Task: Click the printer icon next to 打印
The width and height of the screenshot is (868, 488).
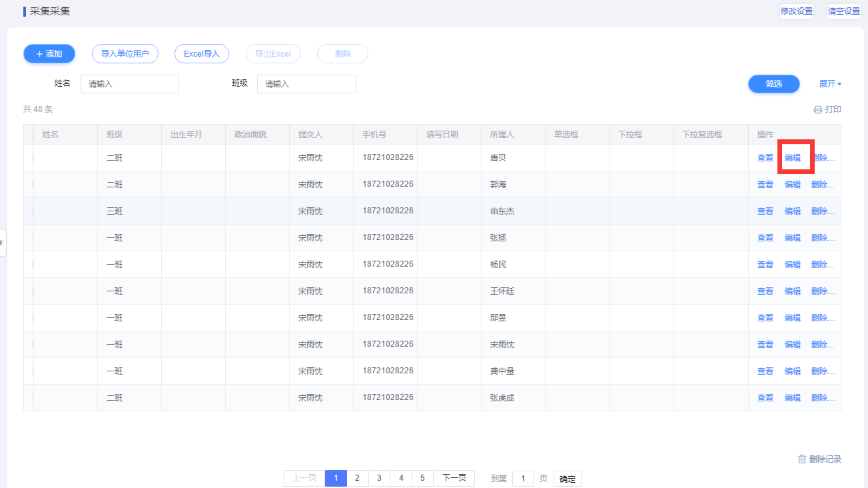Action: click(817, 109)
